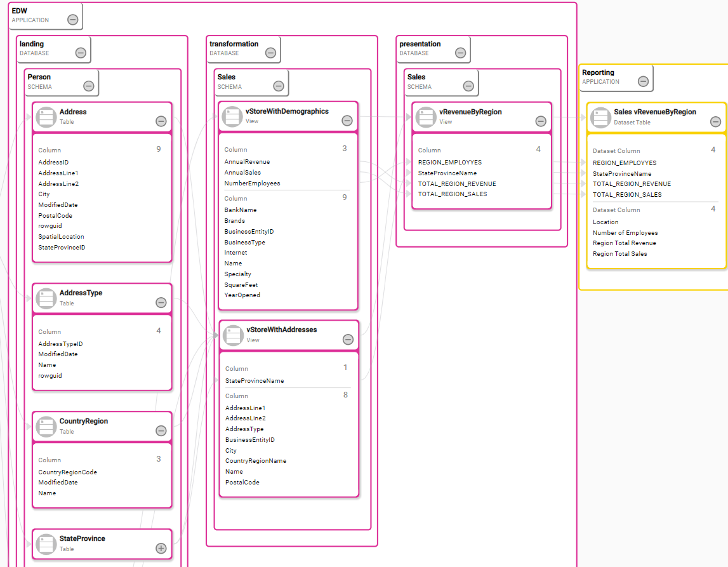This screenshot has width=728, height=567.
Task: Select the rowguid column in AddressType
Action: (50, 376)
